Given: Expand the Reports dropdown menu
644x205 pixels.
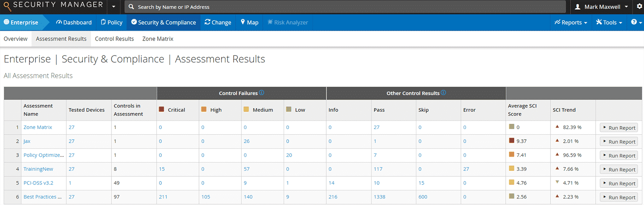Looking at the screenshot, I should coord(571,22).
